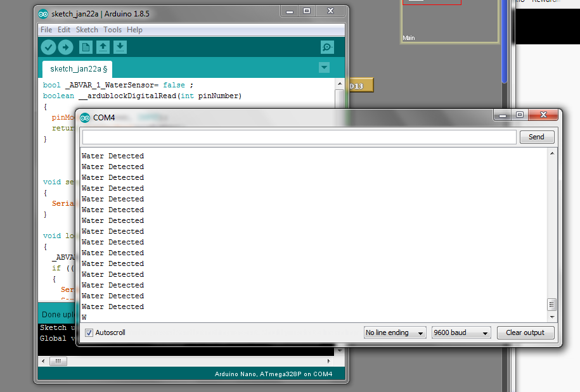The image size is (580, 392).
Task: Open the File menu
Action: point(46,30)
